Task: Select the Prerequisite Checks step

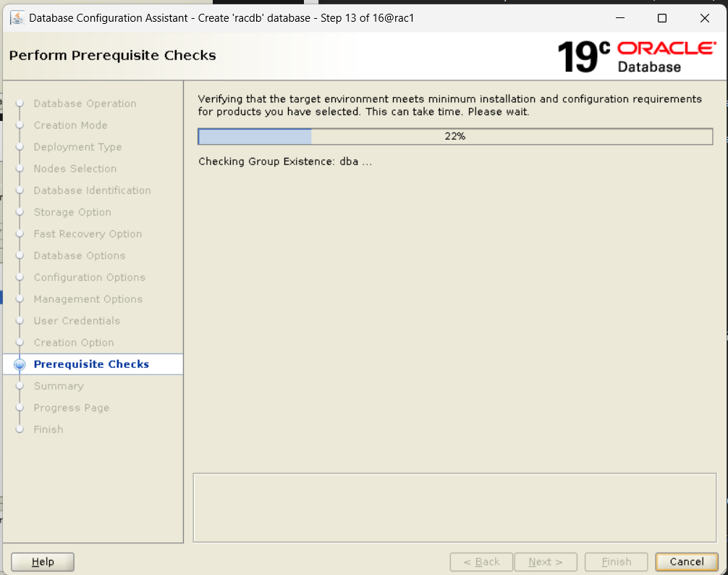Action: coord(91,364)
